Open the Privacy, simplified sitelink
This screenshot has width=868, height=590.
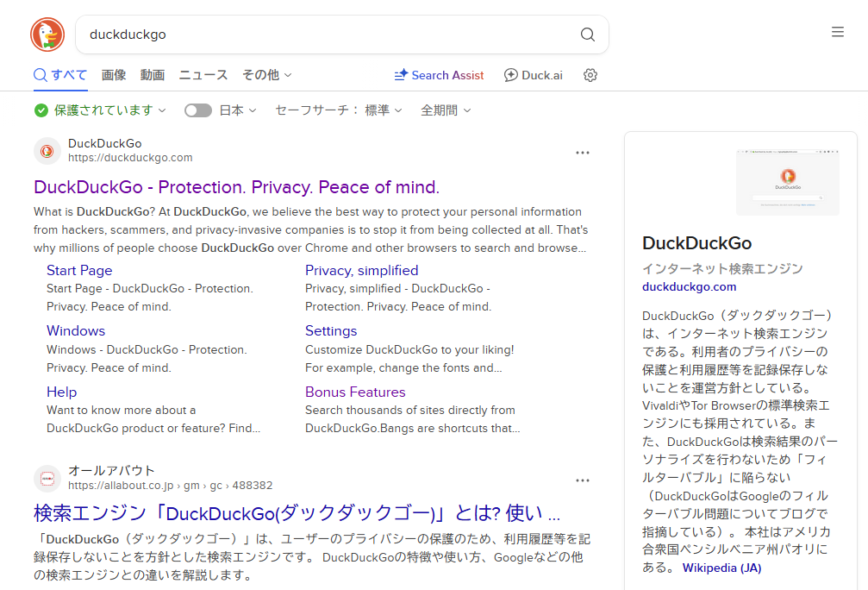pyautogui.click(x=361, y=270)
